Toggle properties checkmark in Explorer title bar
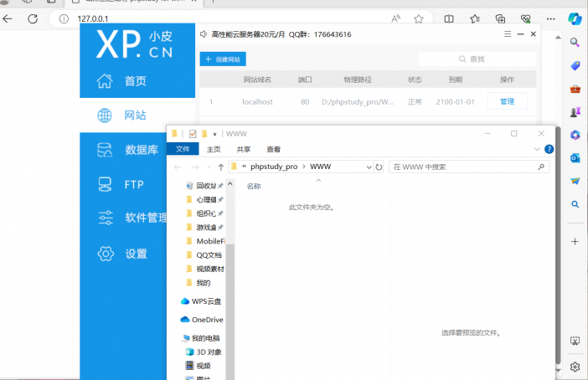The image size is (588, 380). 193,134
